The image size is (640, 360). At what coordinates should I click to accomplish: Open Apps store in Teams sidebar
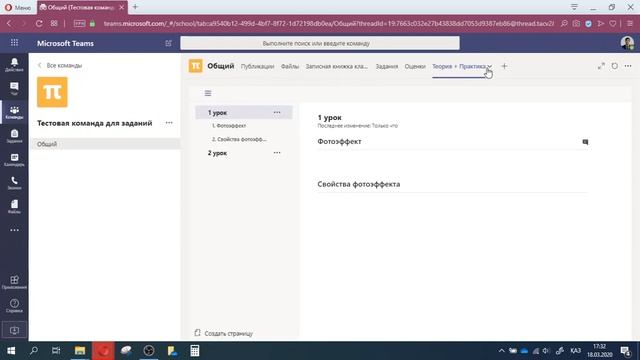coord(14,282)
